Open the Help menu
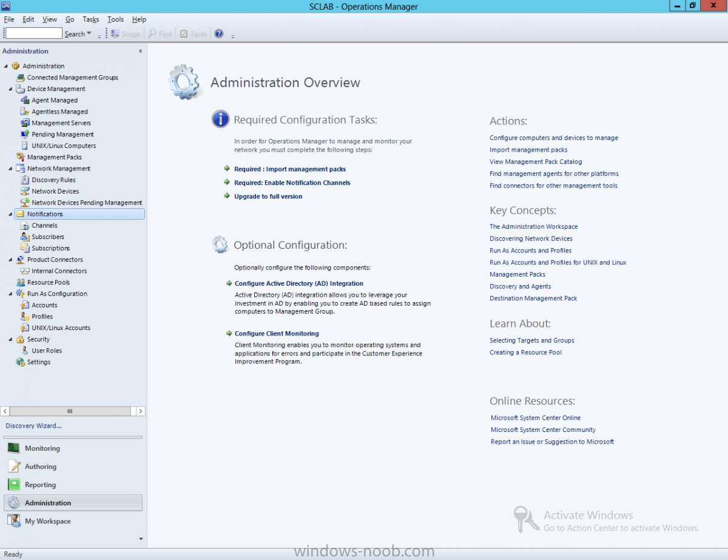 coord(139,19)
